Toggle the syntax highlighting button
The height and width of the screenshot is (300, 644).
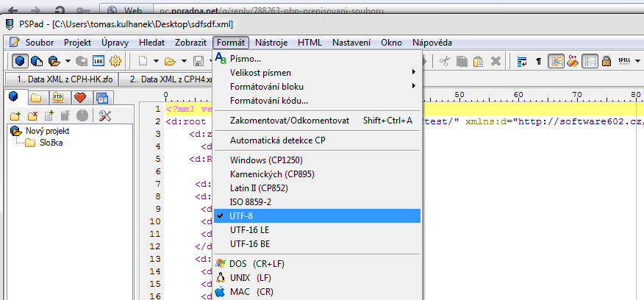point(556,61)
